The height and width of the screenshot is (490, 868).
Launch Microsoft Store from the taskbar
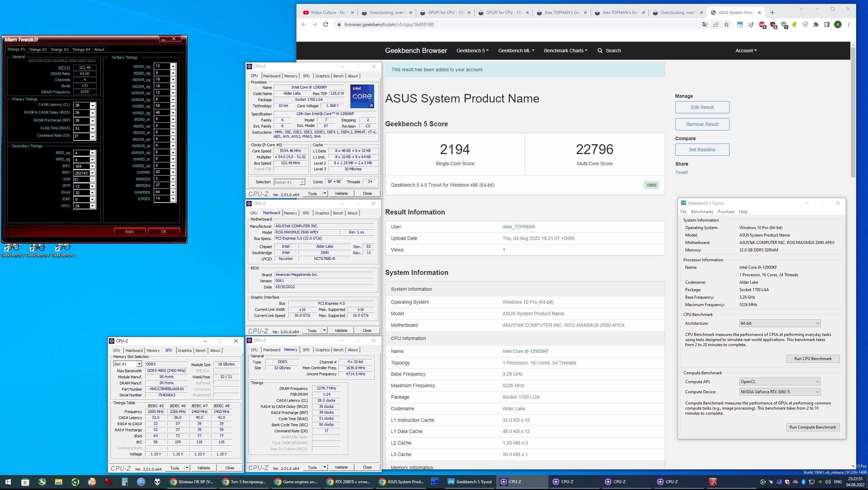25,482
